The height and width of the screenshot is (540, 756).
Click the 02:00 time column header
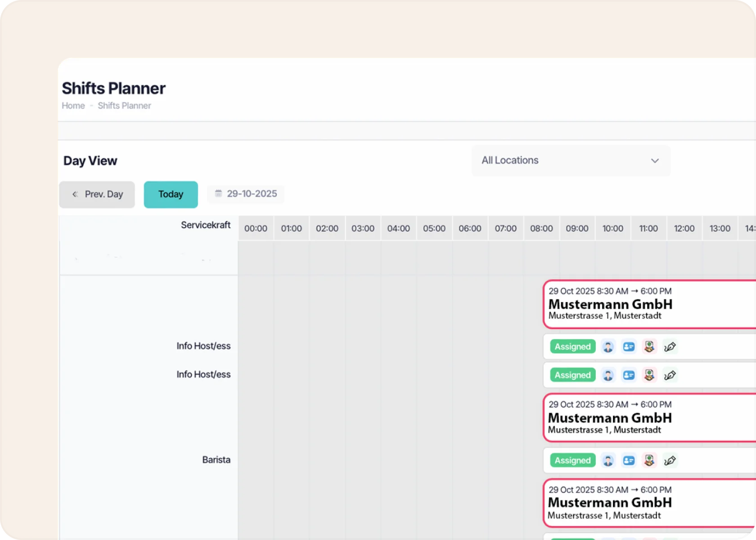[x=327, y=229]
